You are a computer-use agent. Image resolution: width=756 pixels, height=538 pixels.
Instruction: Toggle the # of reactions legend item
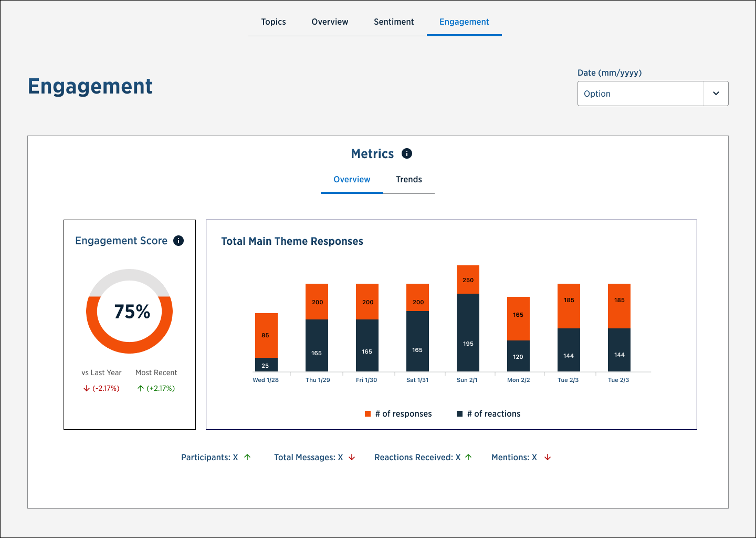[x=489, y=414]
